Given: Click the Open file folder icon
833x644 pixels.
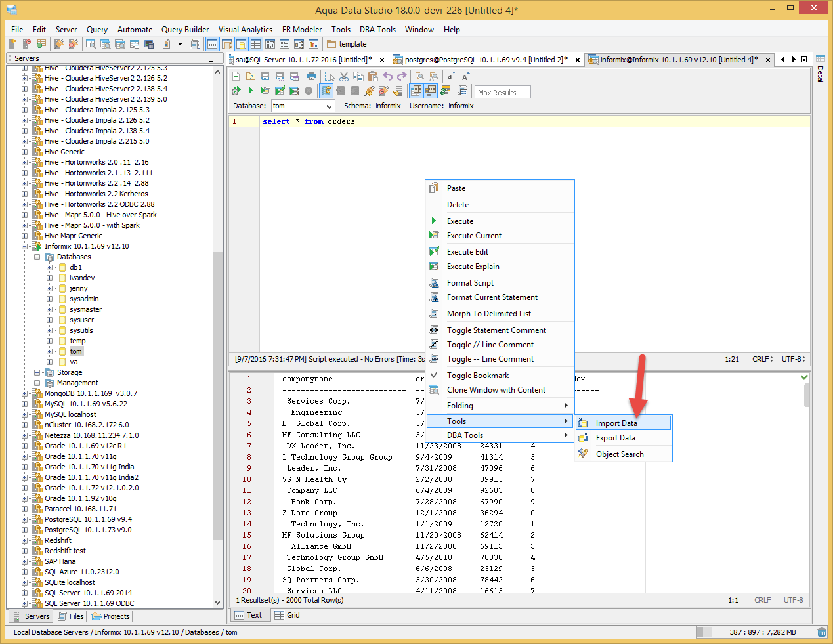Looking at the screenshot, I should tap(251, 77).
